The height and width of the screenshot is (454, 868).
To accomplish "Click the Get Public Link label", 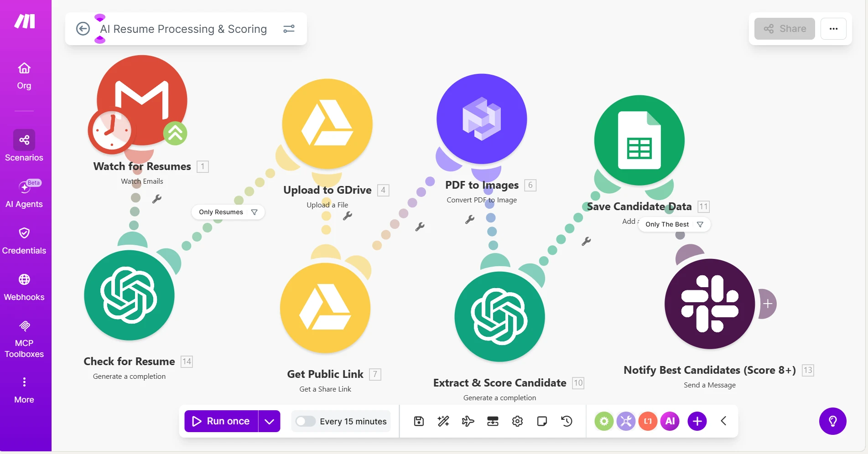I will point(325,374).
